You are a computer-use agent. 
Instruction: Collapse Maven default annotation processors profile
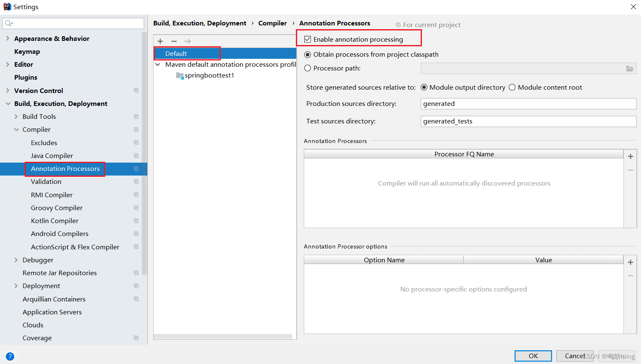point(158,65)
